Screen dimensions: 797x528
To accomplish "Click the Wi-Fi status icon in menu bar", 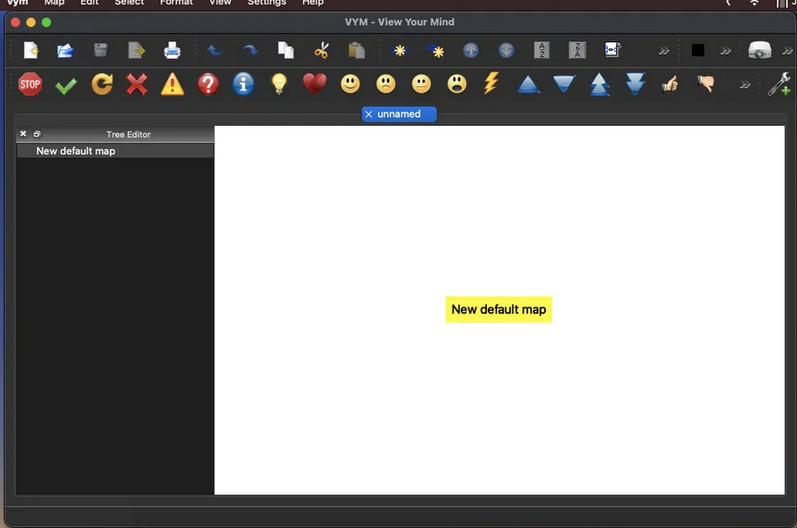I will pyautogui.click(x=754, y=3).
